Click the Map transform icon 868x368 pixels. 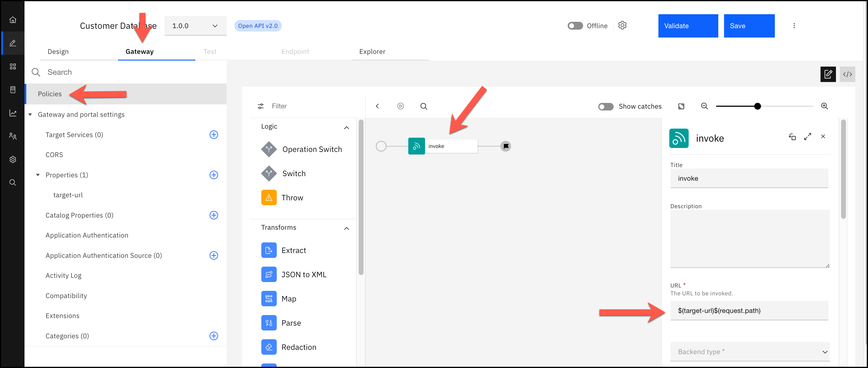[269, 299]
